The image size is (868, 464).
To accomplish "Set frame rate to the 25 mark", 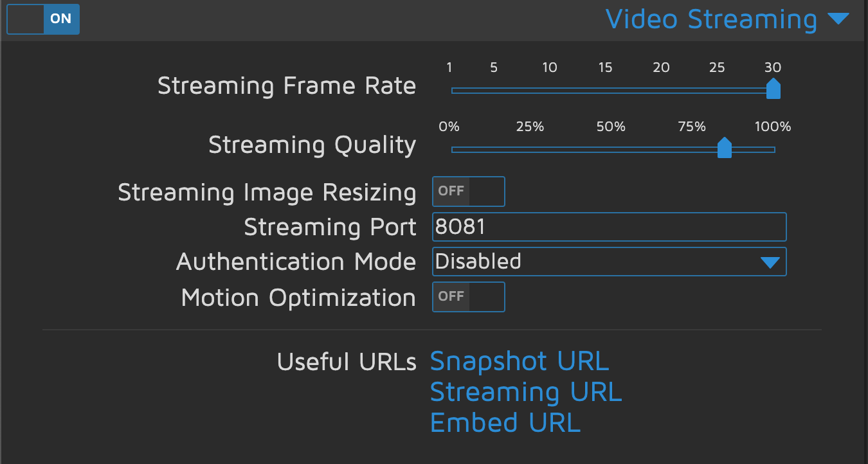I will point(717,91).
